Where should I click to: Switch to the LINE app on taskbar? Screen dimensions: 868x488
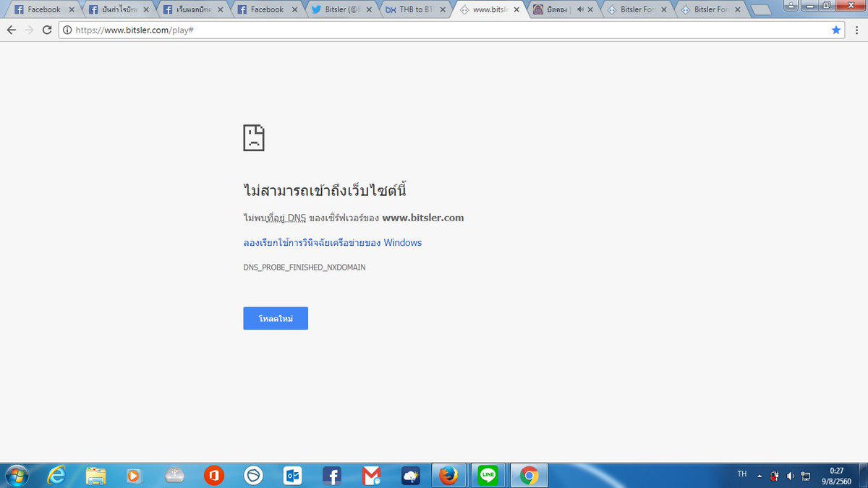(489, 475)
